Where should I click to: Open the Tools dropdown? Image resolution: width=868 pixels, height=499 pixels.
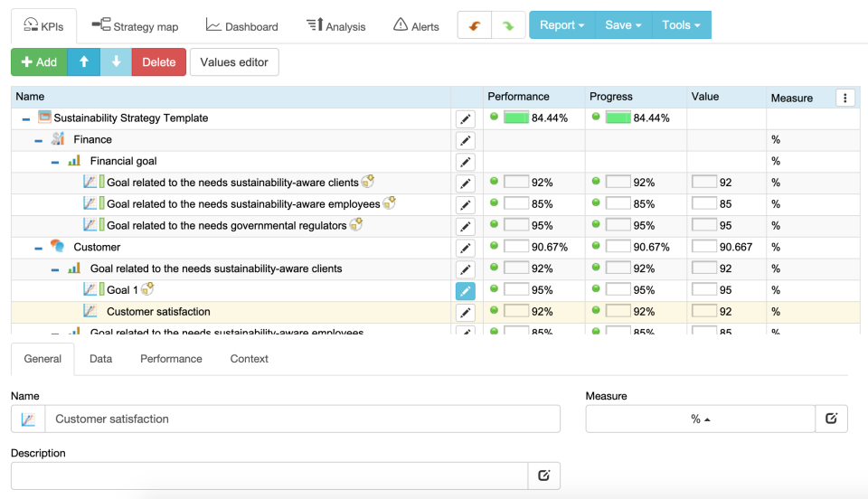[x=682, y=25]
